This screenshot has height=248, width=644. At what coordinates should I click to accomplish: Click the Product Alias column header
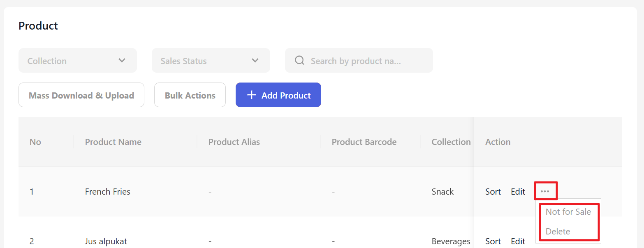click(234, 142)
